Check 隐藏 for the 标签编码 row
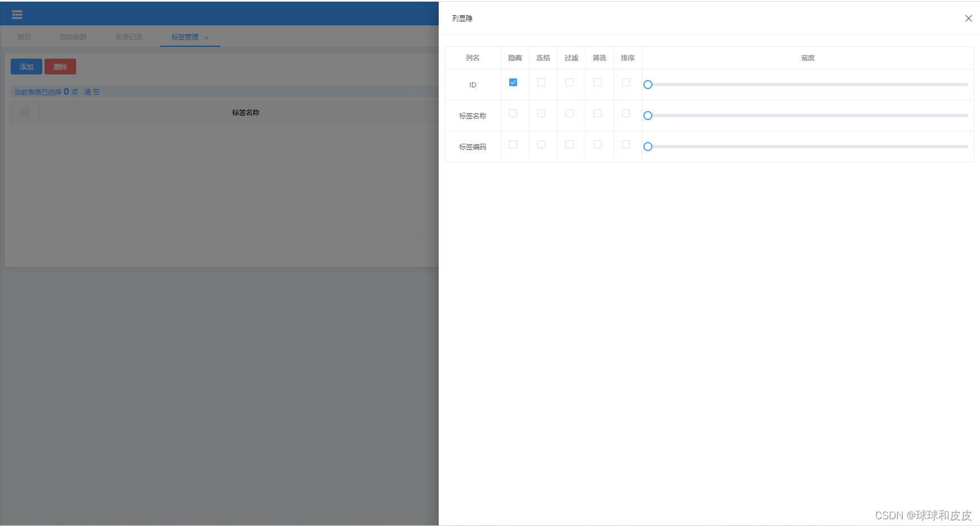Screen dimensions: 980x526 [513, 144]
